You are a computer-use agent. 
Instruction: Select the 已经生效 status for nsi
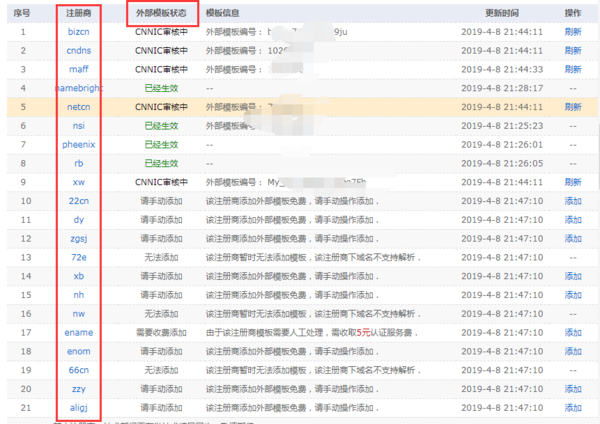(161, 126)
